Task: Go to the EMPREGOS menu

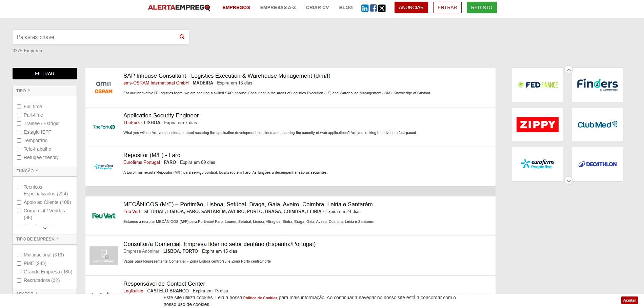Action: tap(236, 7)
